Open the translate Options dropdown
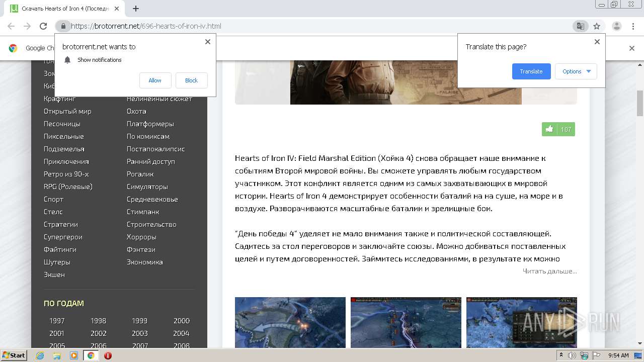This screenshot has width=644, height=362. tap(576, 71)
